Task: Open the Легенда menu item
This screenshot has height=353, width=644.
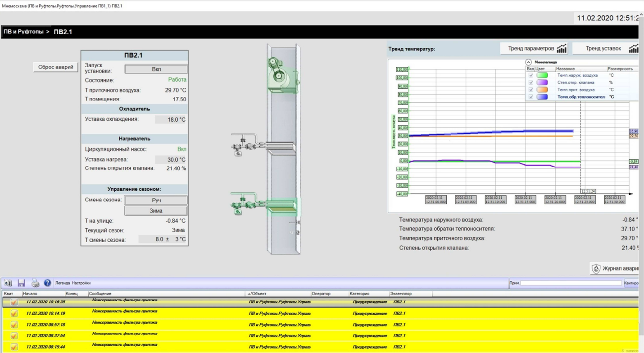Action: point(62,283)
